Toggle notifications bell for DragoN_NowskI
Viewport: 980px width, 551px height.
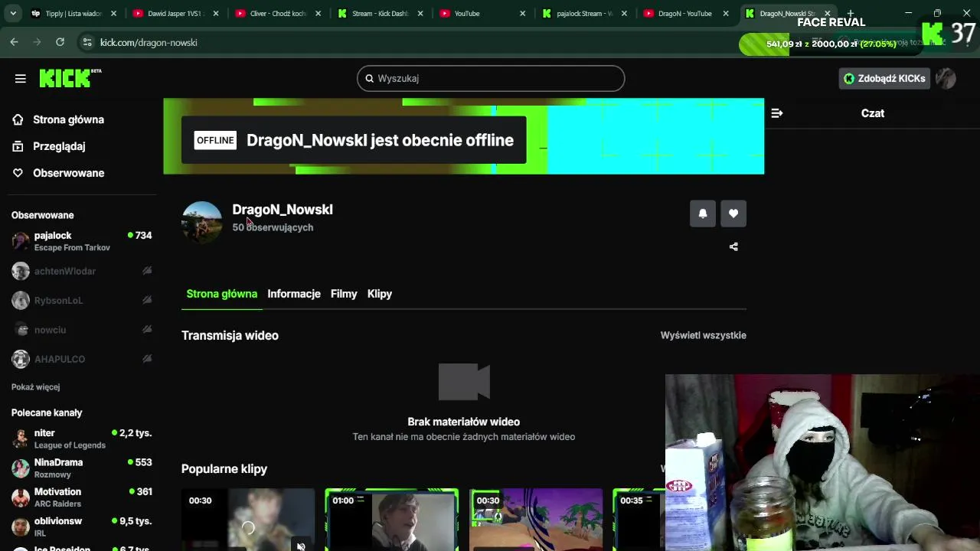pos(703,214)
